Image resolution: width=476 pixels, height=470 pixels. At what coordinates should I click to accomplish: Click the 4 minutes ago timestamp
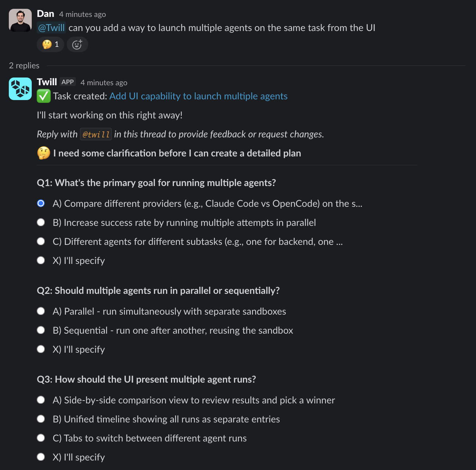pyautogui.click(x=82, y=14)
